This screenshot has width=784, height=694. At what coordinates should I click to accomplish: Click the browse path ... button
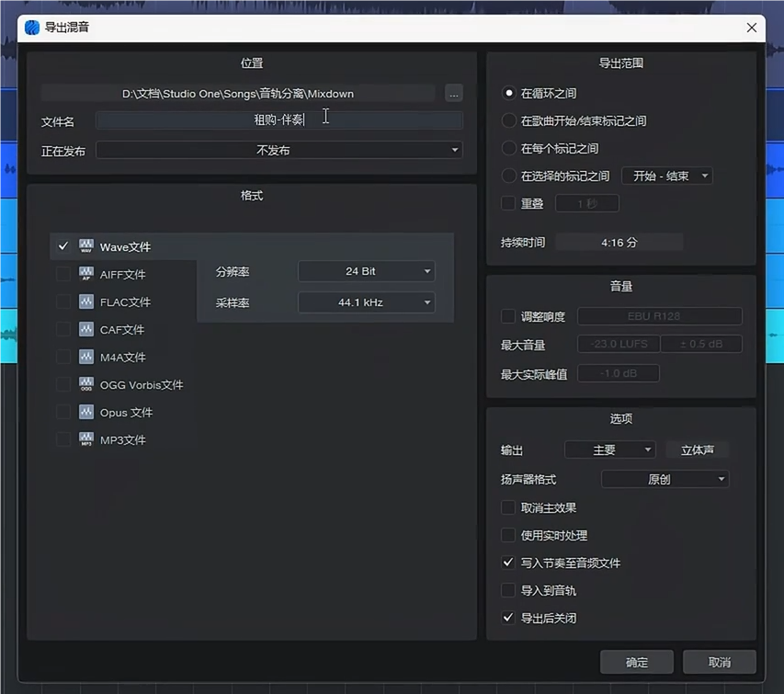(453, 93)
